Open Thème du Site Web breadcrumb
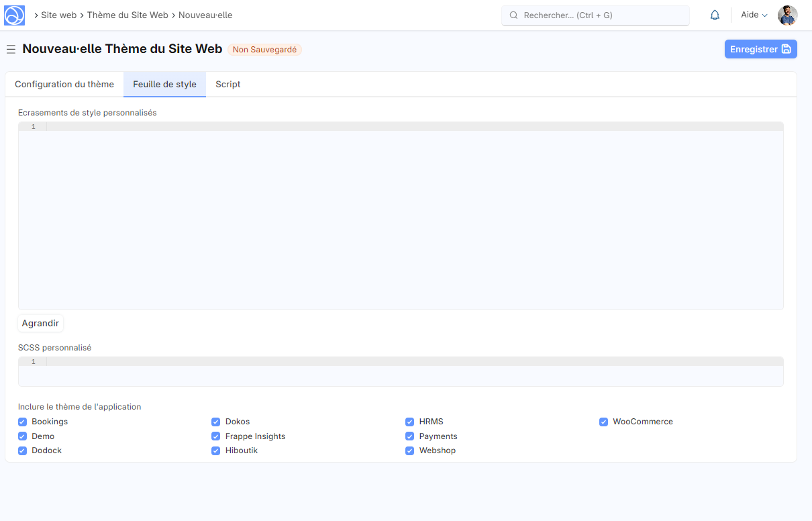Screen dimensions: 812x521 [x=128, y=15]
